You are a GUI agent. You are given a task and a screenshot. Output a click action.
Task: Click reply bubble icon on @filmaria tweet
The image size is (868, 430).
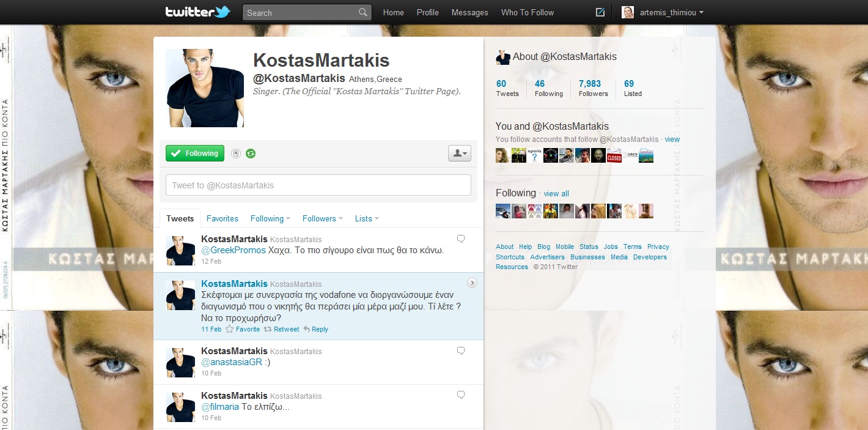(x=462, y=395)
